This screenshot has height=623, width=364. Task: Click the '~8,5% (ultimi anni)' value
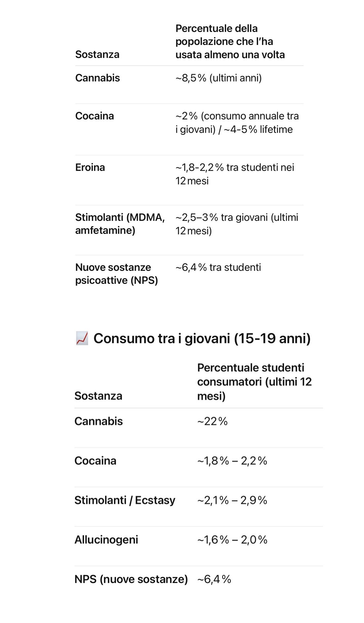tap(219, 78)
